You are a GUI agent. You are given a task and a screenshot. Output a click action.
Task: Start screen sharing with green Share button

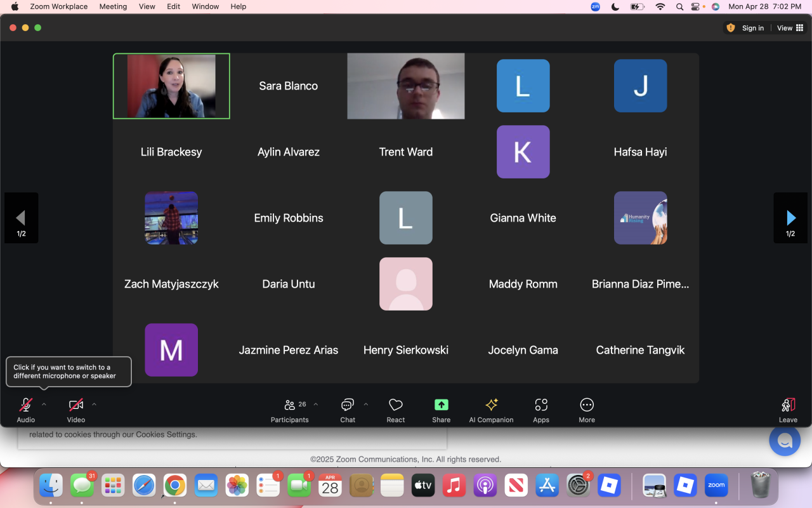coord(442,410)
